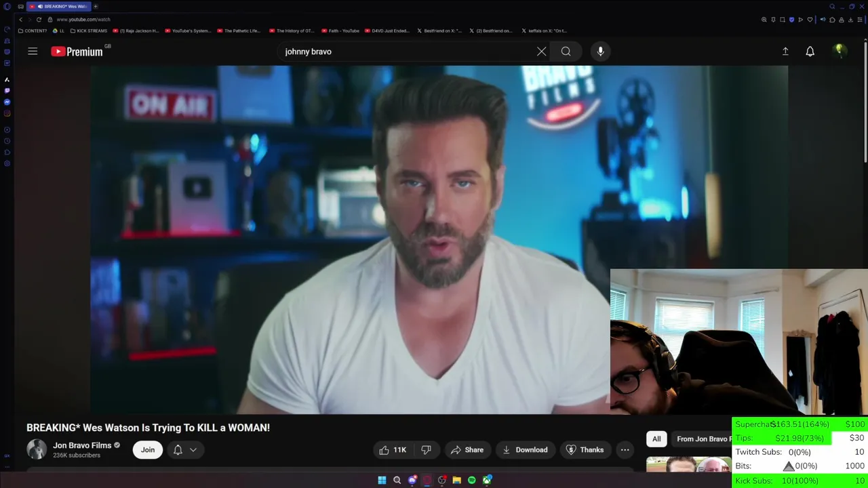Toggle the blue ad-blocker shield icon
Screen dimensions: 868x488
[791, 20]
